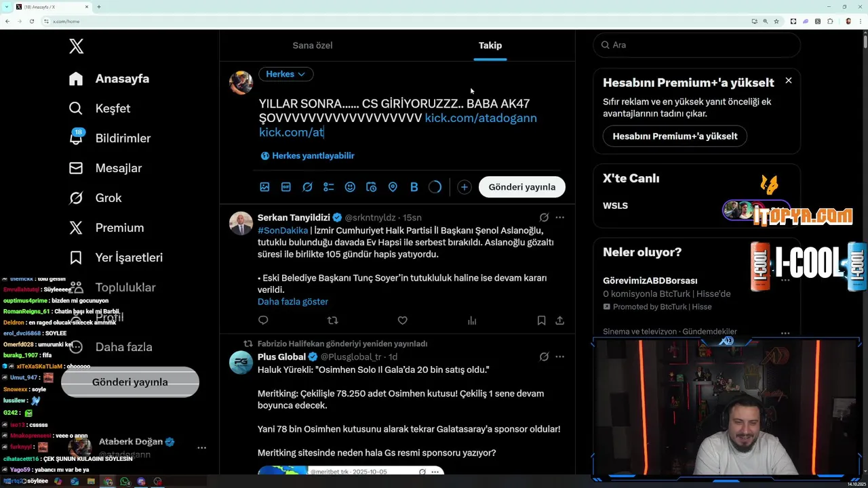This screenshot has height=488, width=868.
Task: Share Serkan Tanyildizi's post
Action: pos(559,321)
